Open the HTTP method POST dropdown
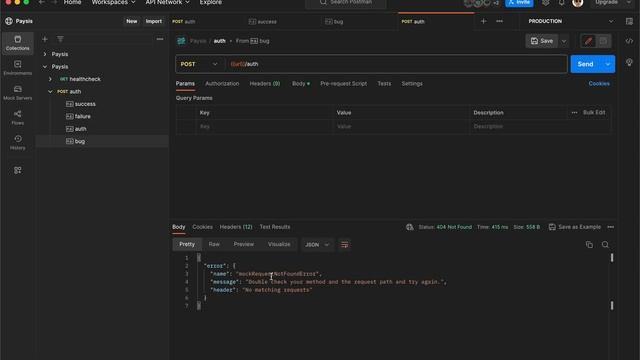This screenshot has height=360, width=640. 200,64
